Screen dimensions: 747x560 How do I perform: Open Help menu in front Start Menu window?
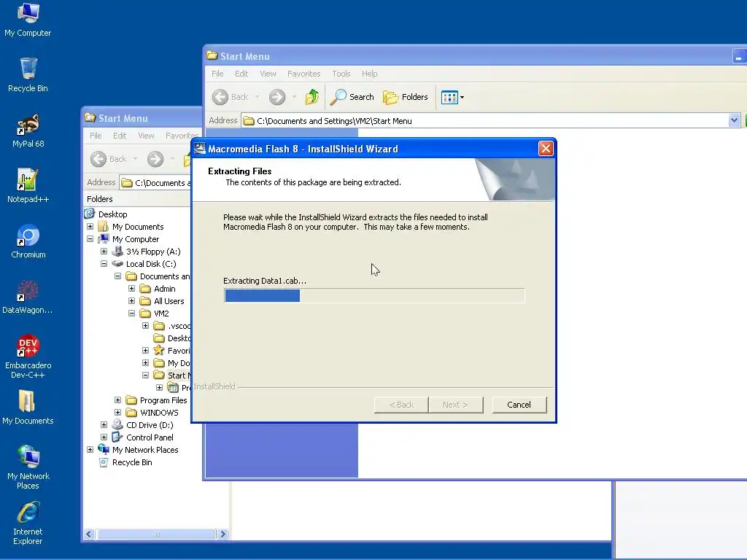point(369,74)
